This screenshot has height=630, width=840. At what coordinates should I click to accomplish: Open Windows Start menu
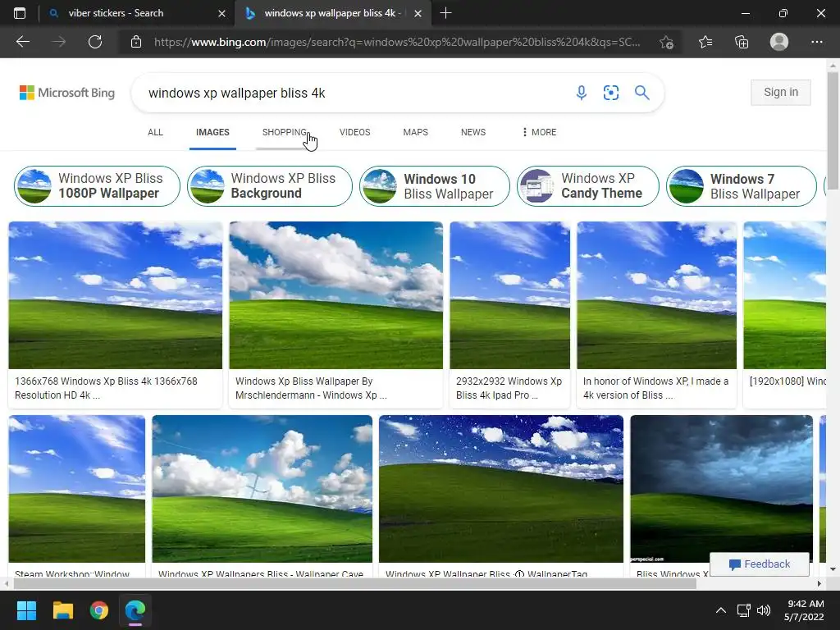[26, 610]
